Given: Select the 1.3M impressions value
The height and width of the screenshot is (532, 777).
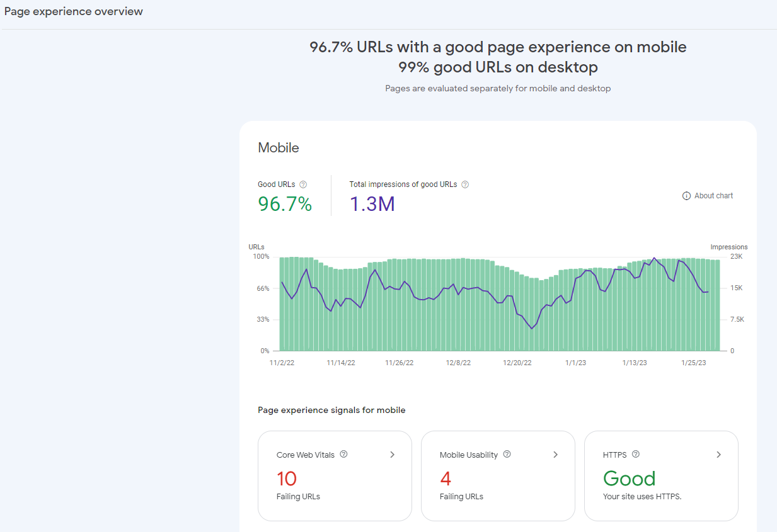Looking at the screenshot, I should [x=372, y=204].
